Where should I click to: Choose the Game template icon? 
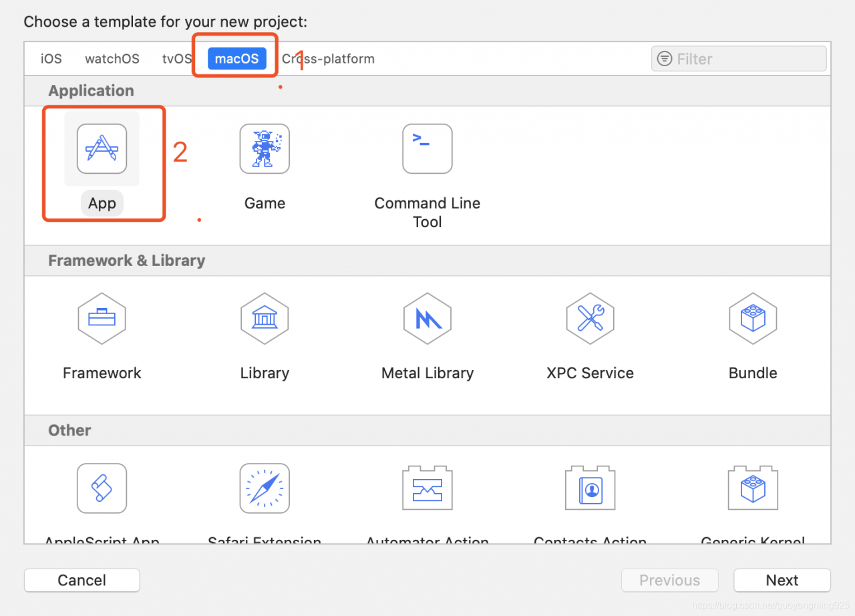[x=265, y=149]
